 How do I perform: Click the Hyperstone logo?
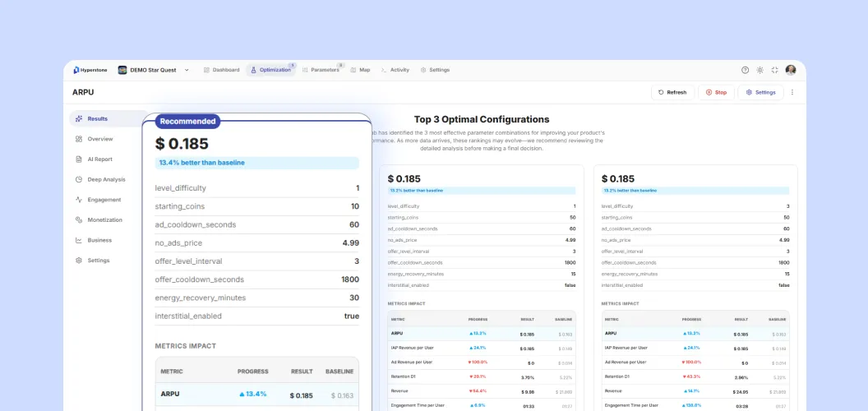(90, 70)
